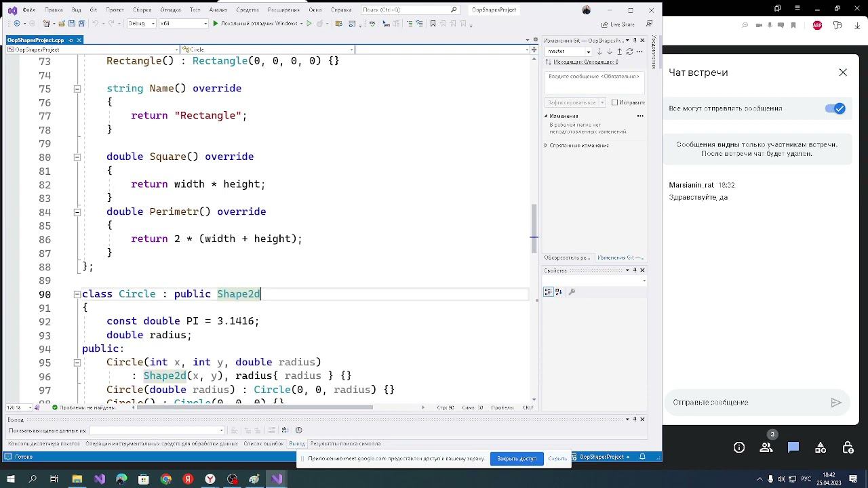This screenshot has width=868, height=488.
Task: Collapse the Rectangle Name() method at line 75
Action: (77, 89)
